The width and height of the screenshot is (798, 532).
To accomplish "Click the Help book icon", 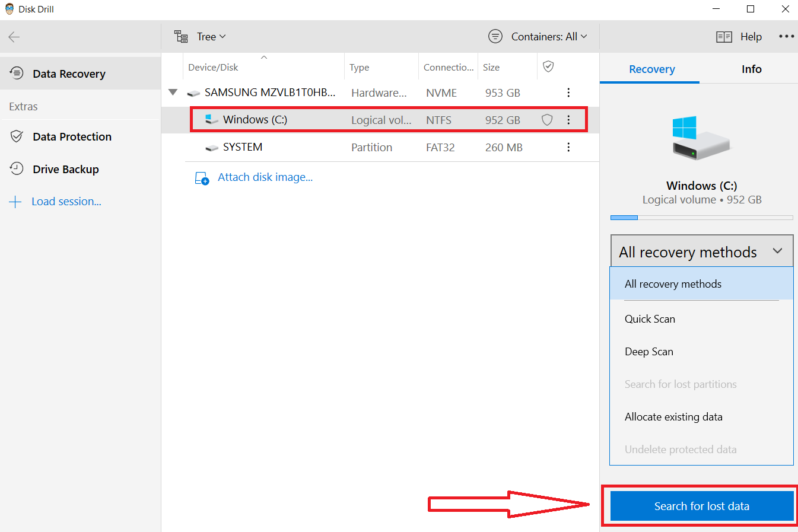I will click(x=724, y=37).
